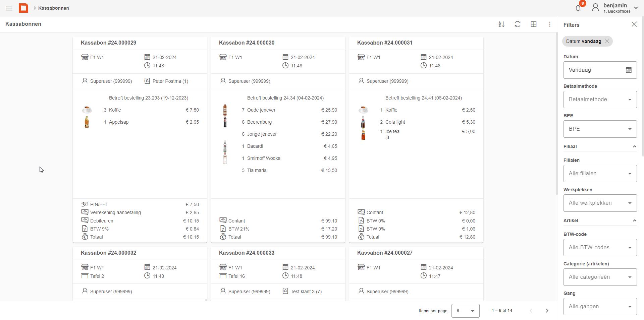Open benjamin user account menu
The image size is (644, 320).
(x=615, y=8)
